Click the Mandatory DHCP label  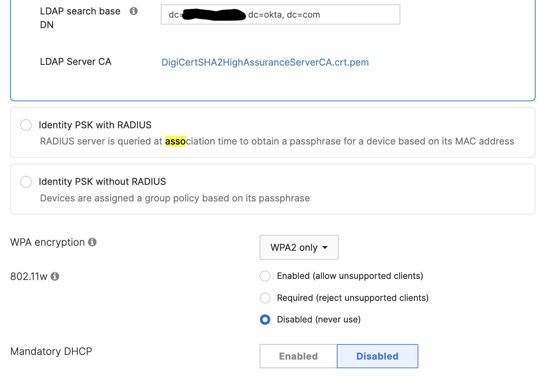[x=51, y=351]
